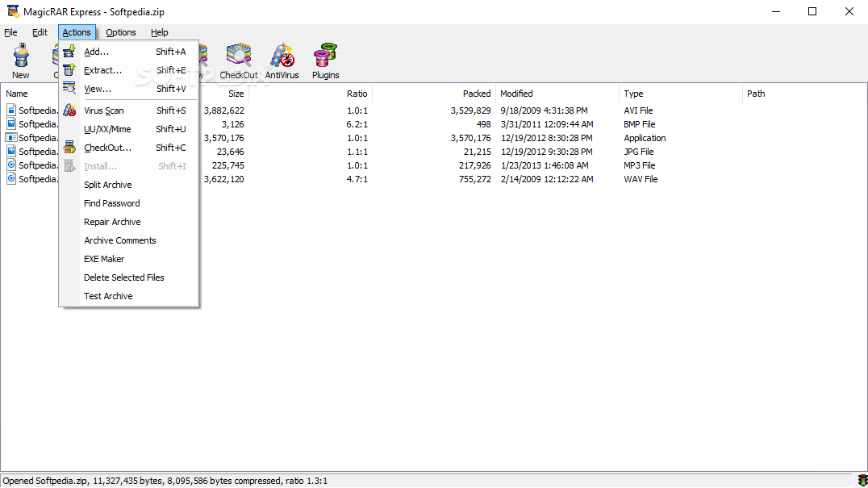868x488 pixels.
Task: Click the Virus Scan menu icon
Action: [x=69, y=111]
